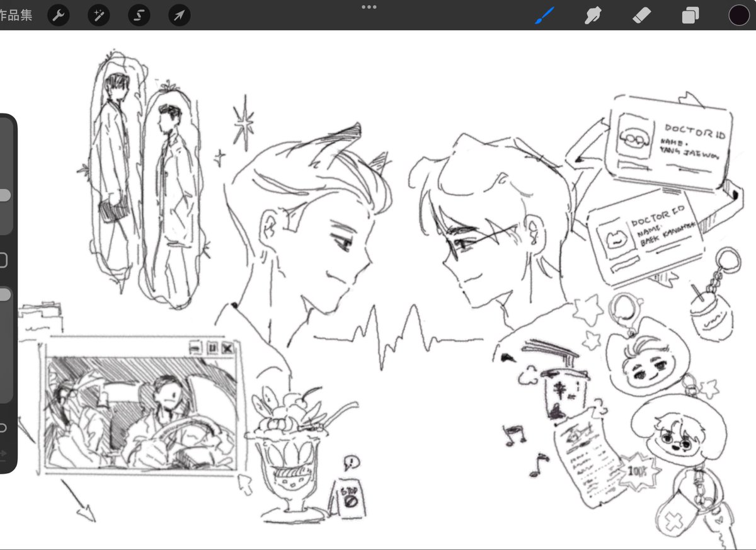Open the active color swatch
This screenshot has width=756, height=550.
click(x=739, y=15)
